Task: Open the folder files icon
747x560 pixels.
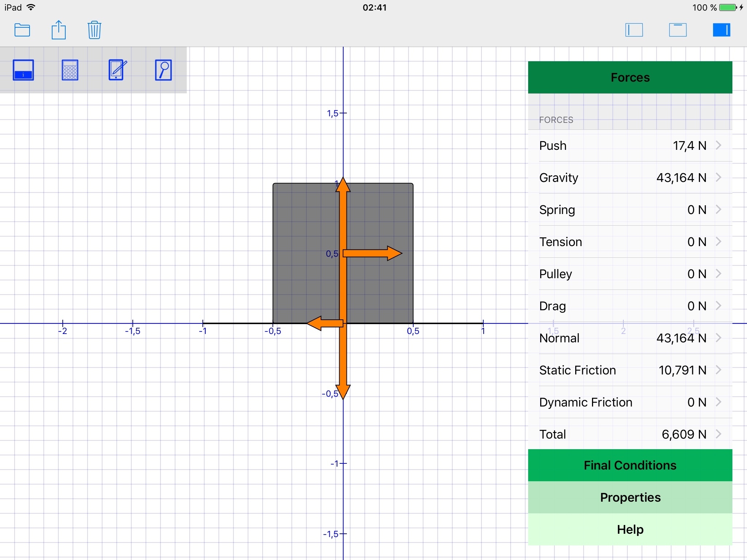Action: (x=22, y=30)
